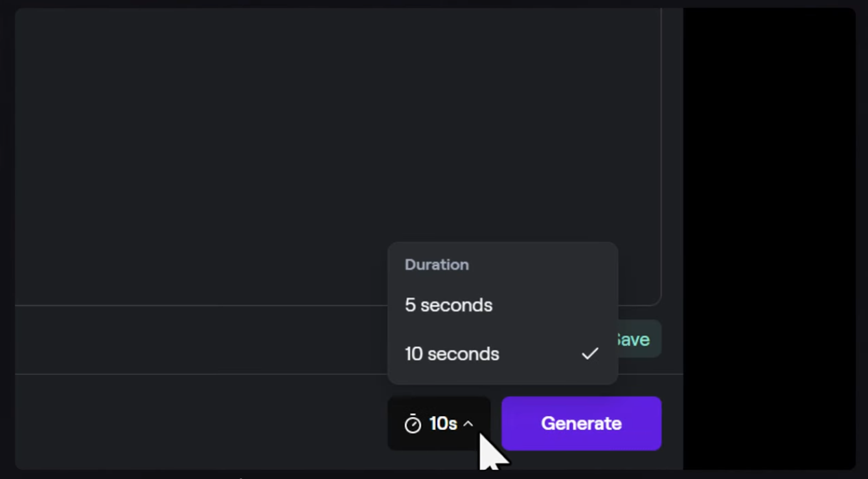Click empty space inside the Duration popup header
The height and width of the screenshot is (479, 868).
coord(544,265)
